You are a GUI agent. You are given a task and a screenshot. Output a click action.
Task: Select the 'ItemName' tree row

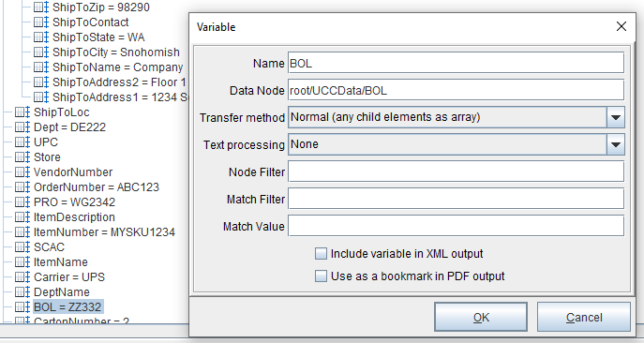(x=60, y=262)
